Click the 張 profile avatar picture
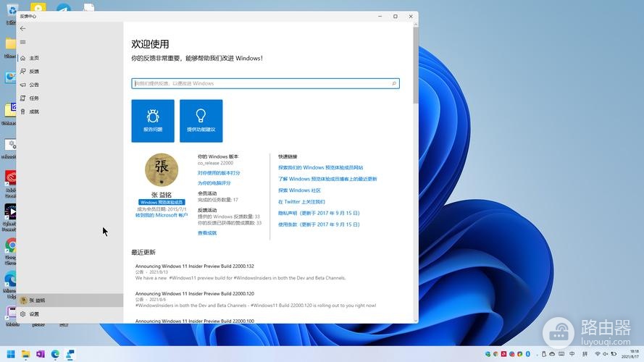 162,170
